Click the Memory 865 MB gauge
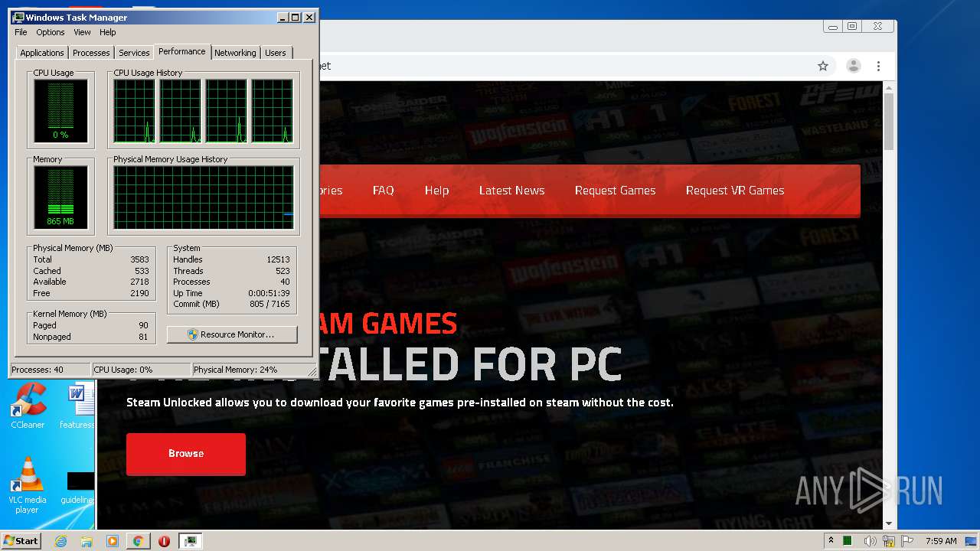 (60, 197)
